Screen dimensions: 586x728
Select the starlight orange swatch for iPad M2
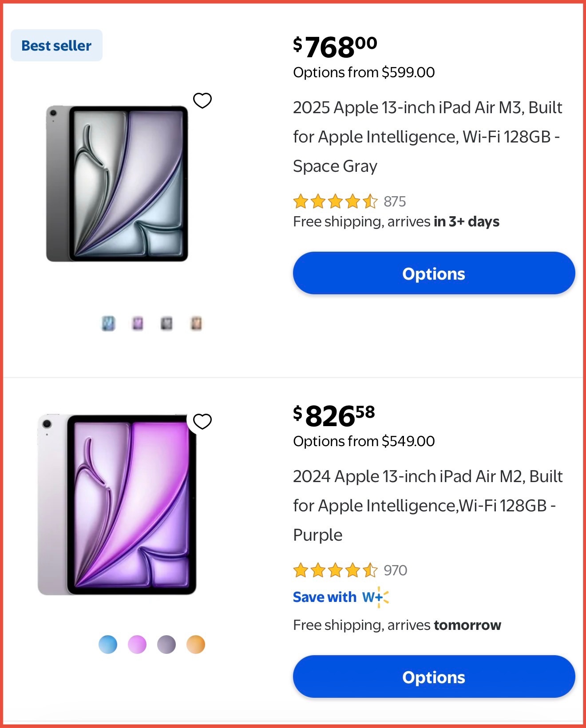click(196, 645)
